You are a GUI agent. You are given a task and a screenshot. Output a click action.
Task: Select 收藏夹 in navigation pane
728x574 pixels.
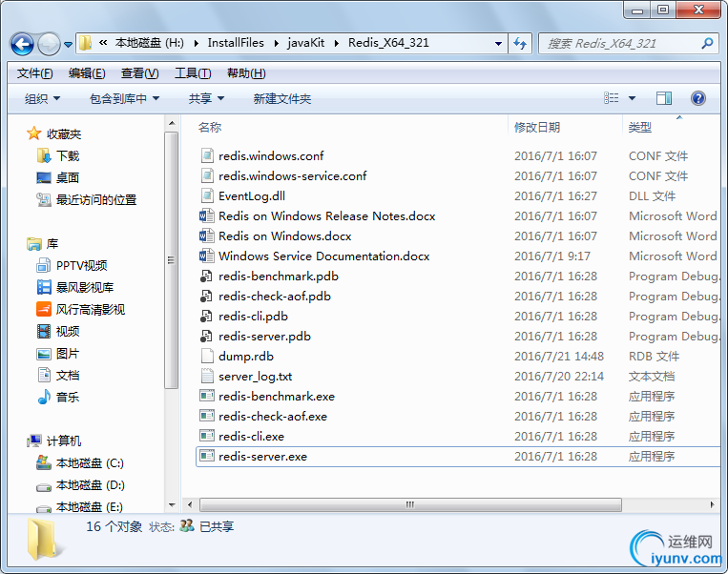click(64, 134)
